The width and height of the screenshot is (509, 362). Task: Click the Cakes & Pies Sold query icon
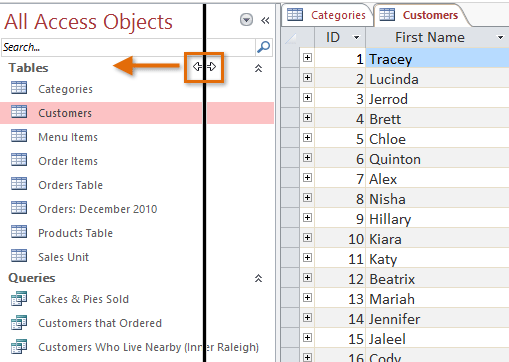point(19,299)
